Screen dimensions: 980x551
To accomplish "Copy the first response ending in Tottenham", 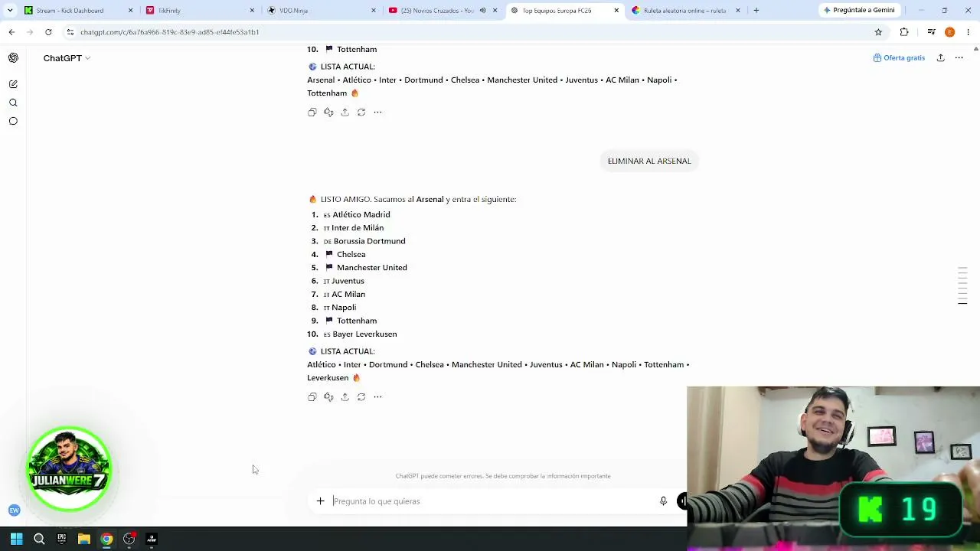I will [312, 112].
